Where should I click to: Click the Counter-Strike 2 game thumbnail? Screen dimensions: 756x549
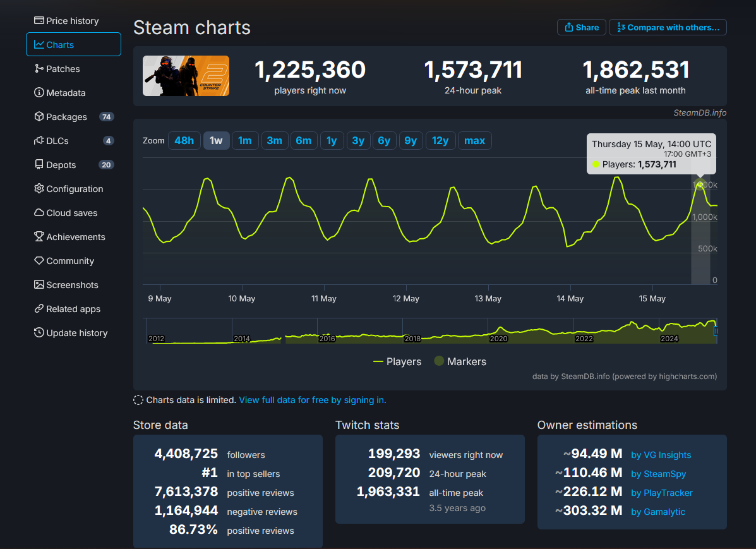coord(186,76)
